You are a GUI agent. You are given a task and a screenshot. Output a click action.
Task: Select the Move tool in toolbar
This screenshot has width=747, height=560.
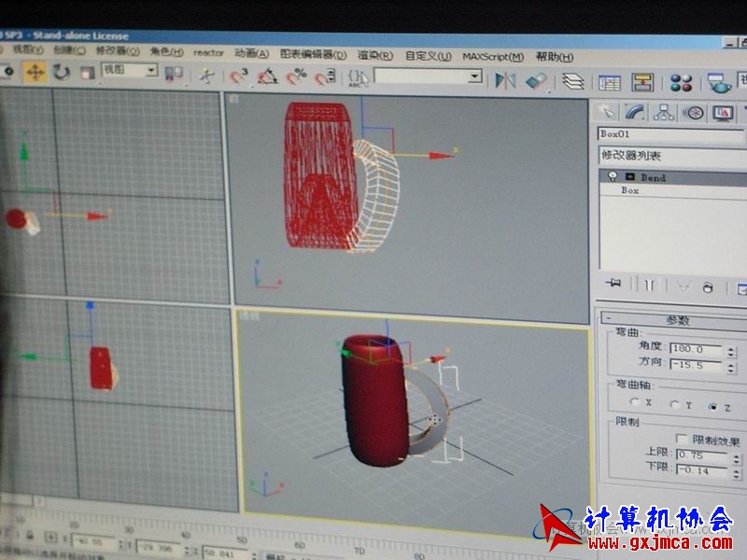35,72
